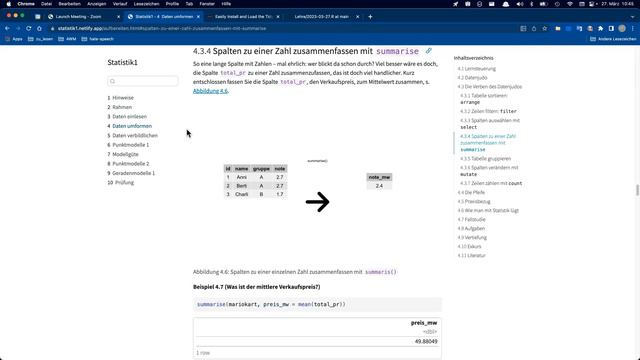Screen dimensions: 640x360
Task: Bookmark this page with the star icon
Action: [544, 29]
